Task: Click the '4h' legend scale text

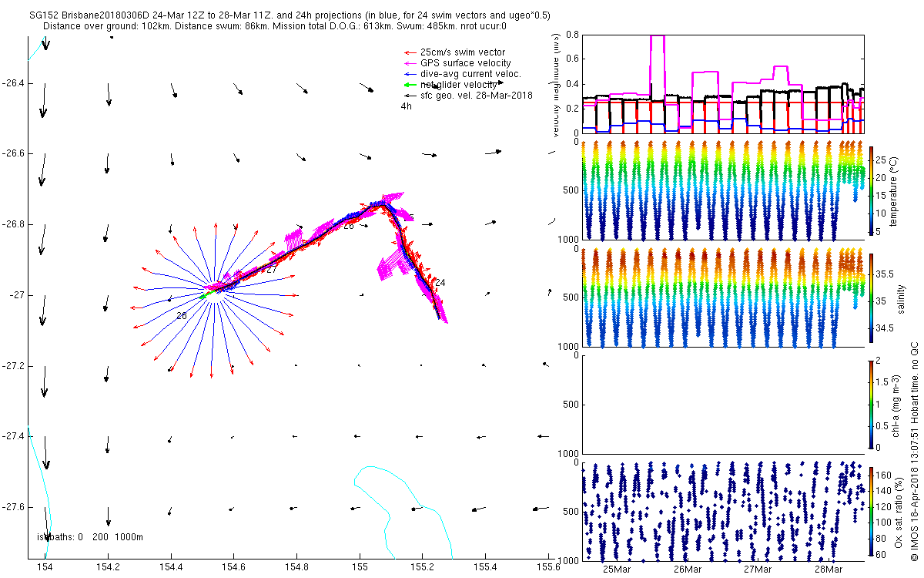Action: (x=407, y=106)
